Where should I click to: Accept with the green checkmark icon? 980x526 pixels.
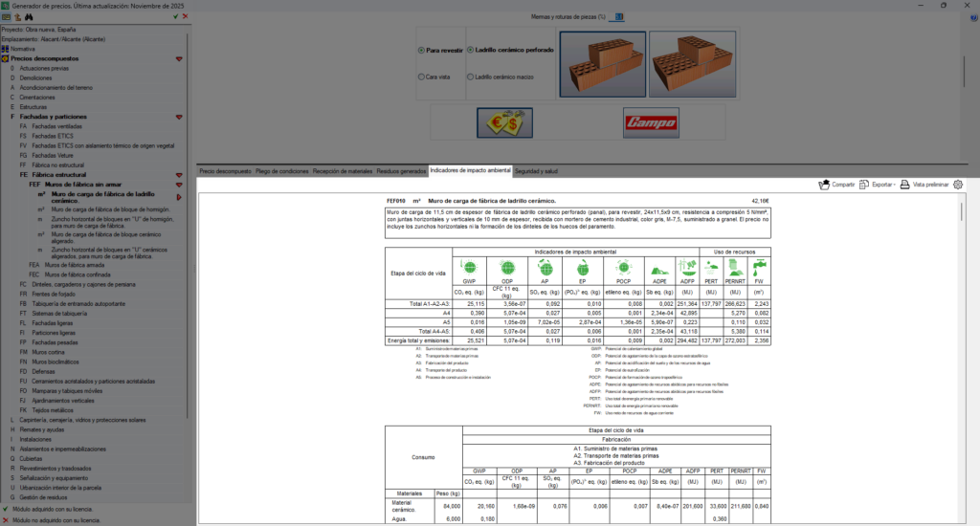tap(176, 17)
